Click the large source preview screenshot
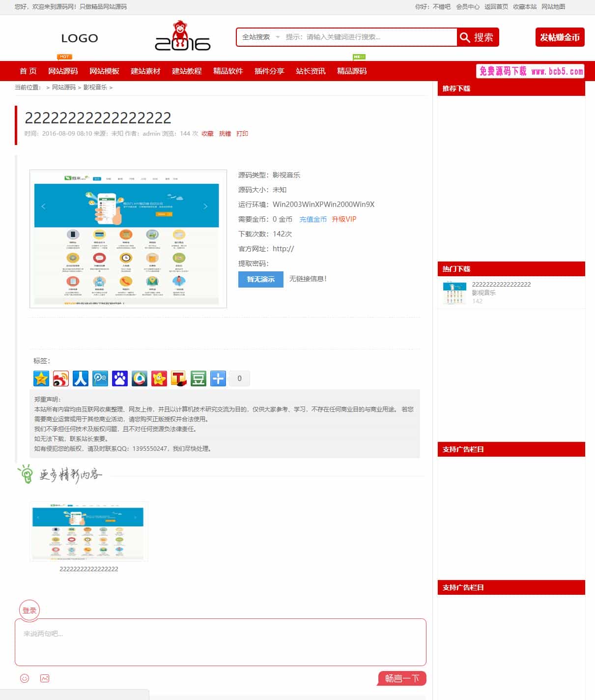 pyautogui.click(x=128, y=239)
